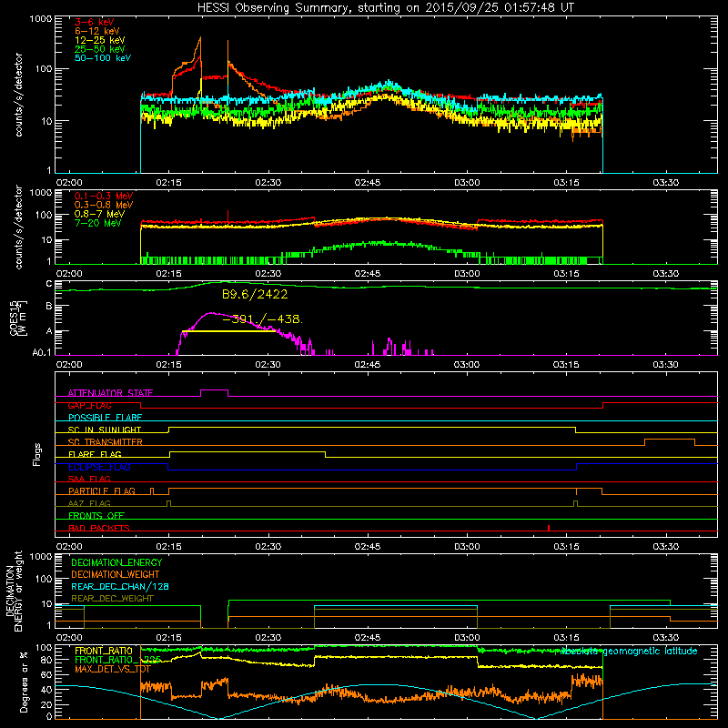Click the B level label on GOES axis
Viewport: 728px width, 728px height.
pos(49,307)
